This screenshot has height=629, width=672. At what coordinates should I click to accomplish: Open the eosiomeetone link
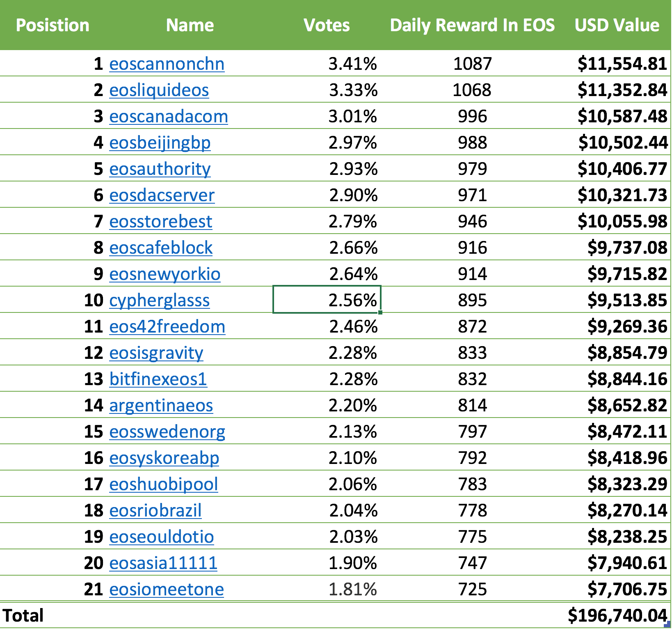pyautogui.click(x=167, y=590)
